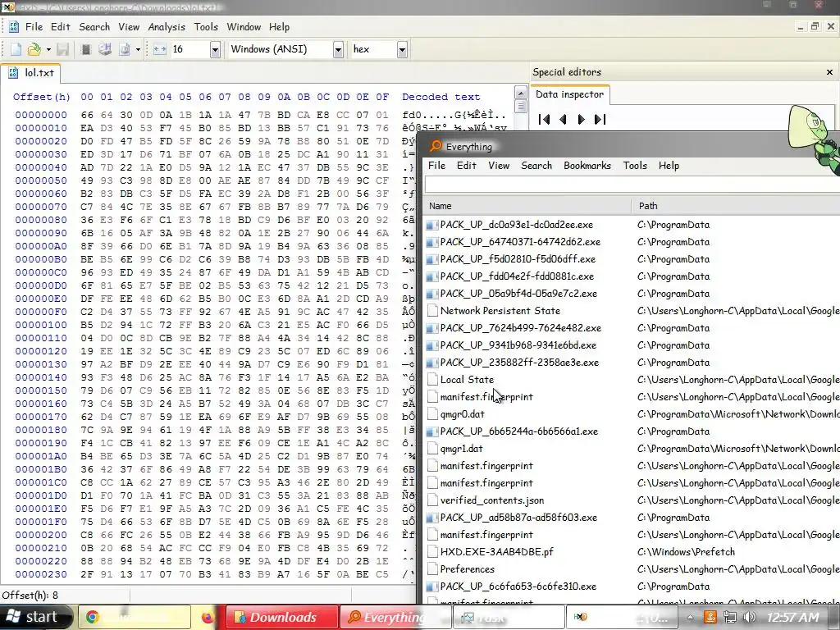This screenshot has width=840, height=630.
Task: Select verified_contents.json in results
Action: pos(492,500)
